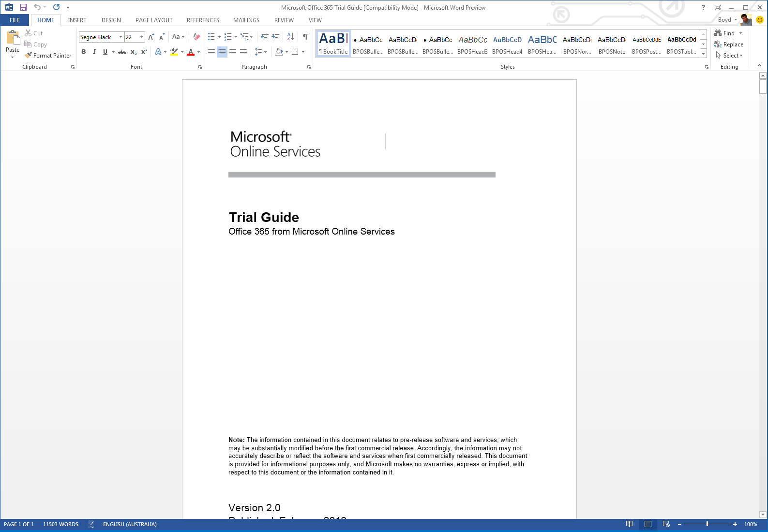Click the vertical scrollbar down arrow
Image resolution: width=768 pixels, height=532 pixels.
[x=763, y=515]
